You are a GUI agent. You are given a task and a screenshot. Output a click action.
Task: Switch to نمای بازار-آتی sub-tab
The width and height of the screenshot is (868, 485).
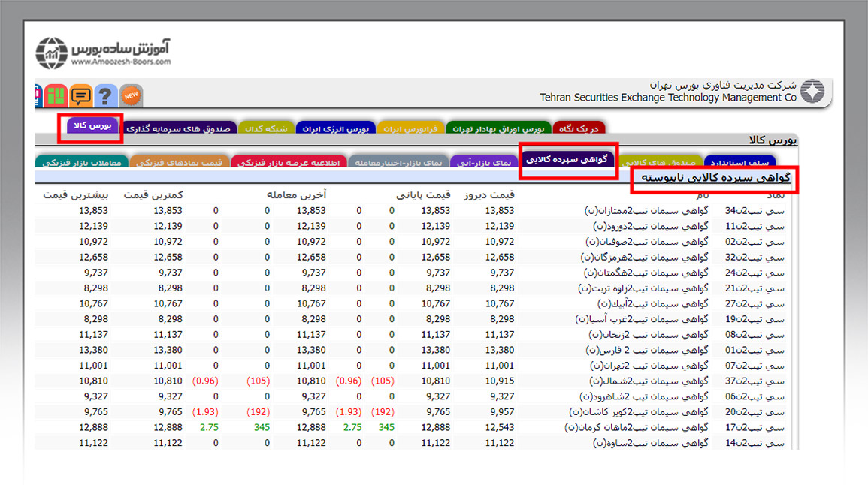point(484,162)
